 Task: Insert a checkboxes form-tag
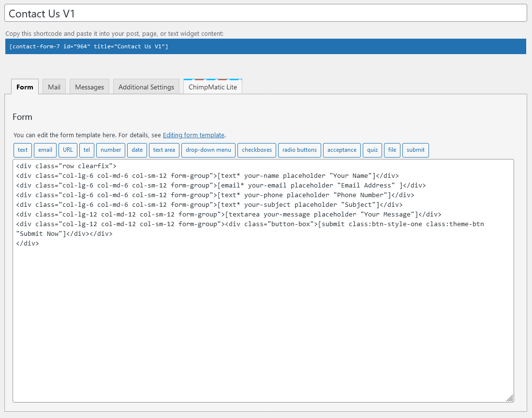tap(256, 150)
